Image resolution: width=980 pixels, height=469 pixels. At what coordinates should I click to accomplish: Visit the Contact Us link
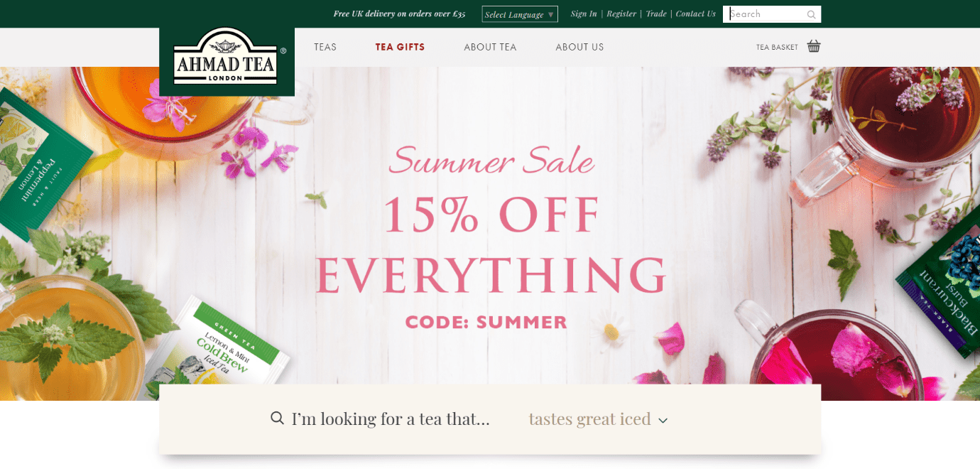pos(696,14)
